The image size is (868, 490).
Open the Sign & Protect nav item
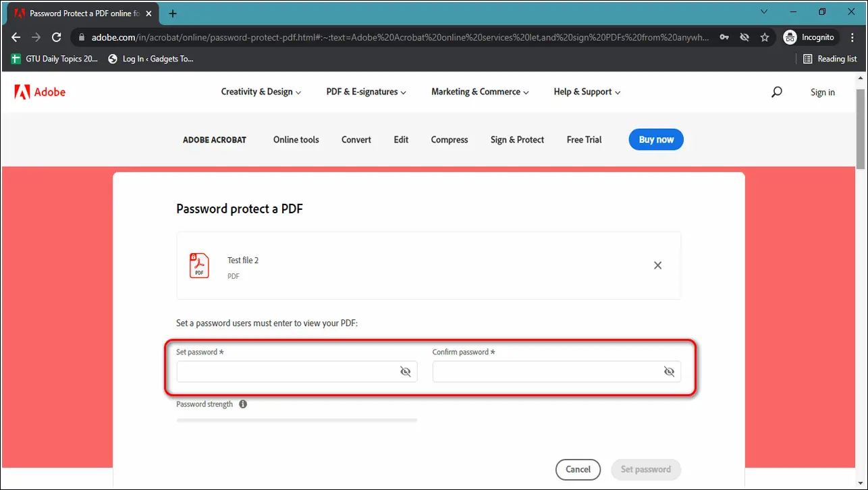pyautogui.click(x=517, y=140)
